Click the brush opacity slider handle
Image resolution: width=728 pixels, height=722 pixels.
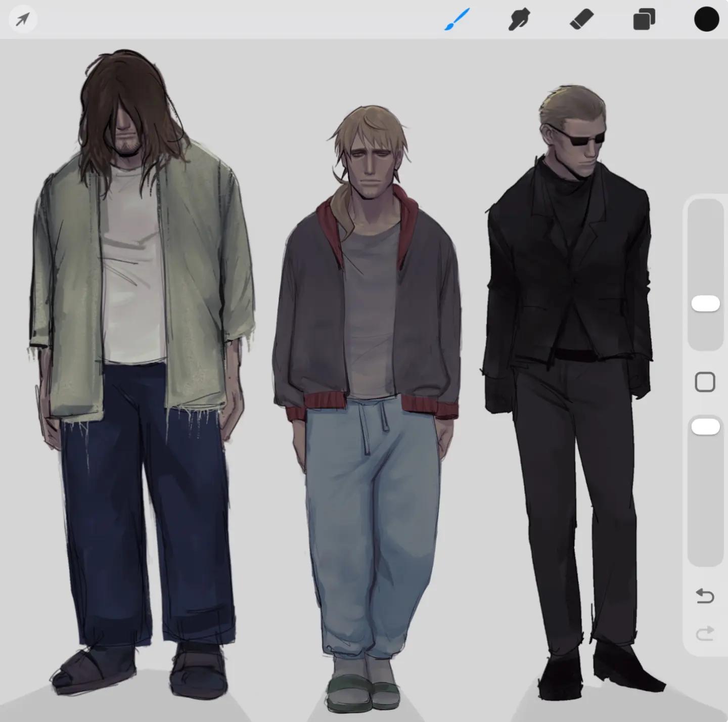click(705, 426)
